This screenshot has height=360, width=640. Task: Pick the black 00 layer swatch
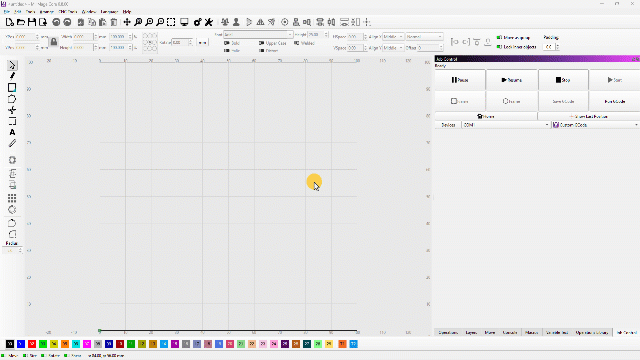(10, 344)
